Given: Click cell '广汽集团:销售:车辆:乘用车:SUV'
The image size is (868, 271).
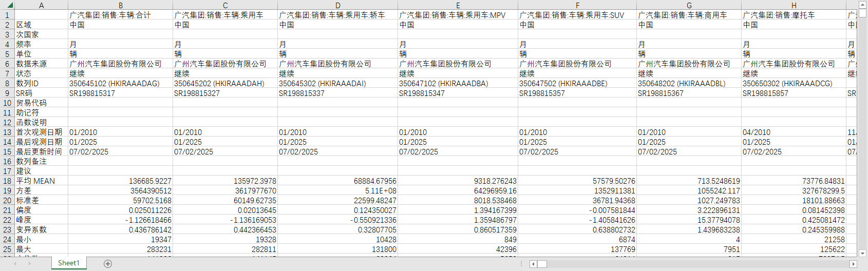Looking at the screenshot, I should pos(577,15).
